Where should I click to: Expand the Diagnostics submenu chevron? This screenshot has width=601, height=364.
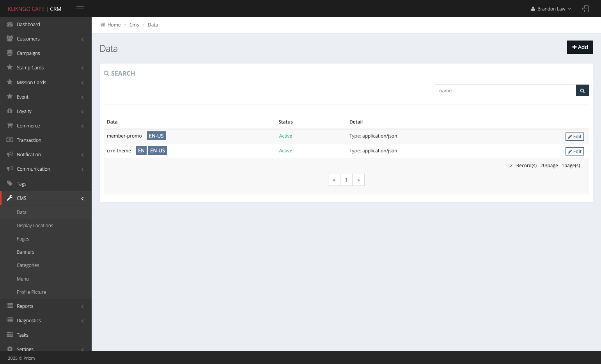click(82, 321)
